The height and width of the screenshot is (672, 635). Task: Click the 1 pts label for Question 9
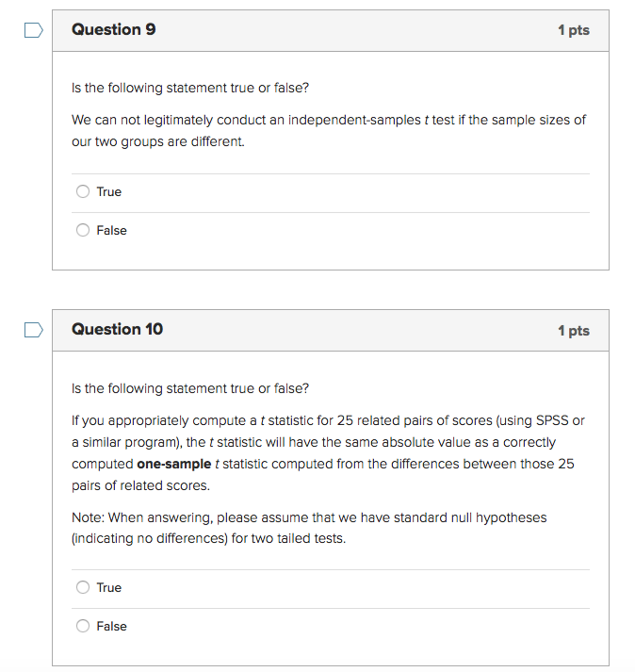[x=574, y=30]
